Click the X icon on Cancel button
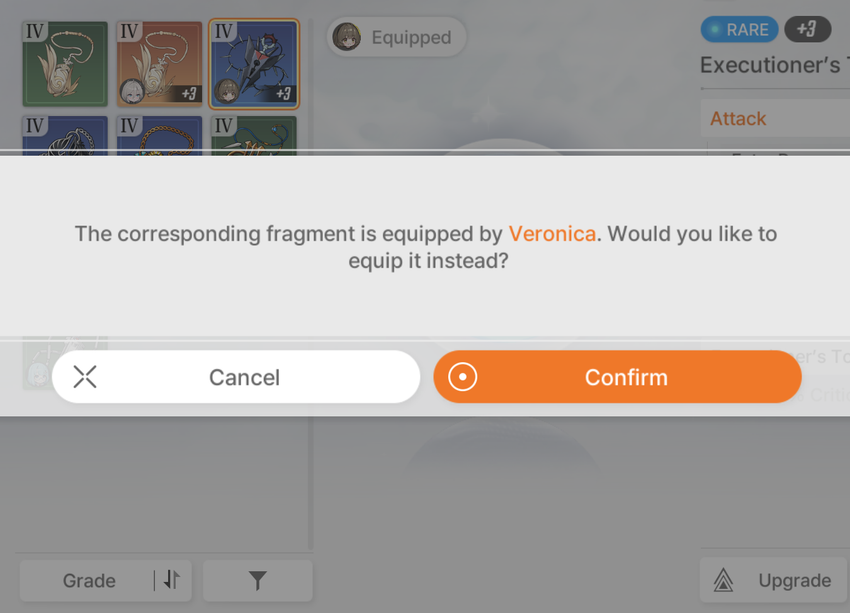This screenshot has height=613, width=850. point(85,377)
